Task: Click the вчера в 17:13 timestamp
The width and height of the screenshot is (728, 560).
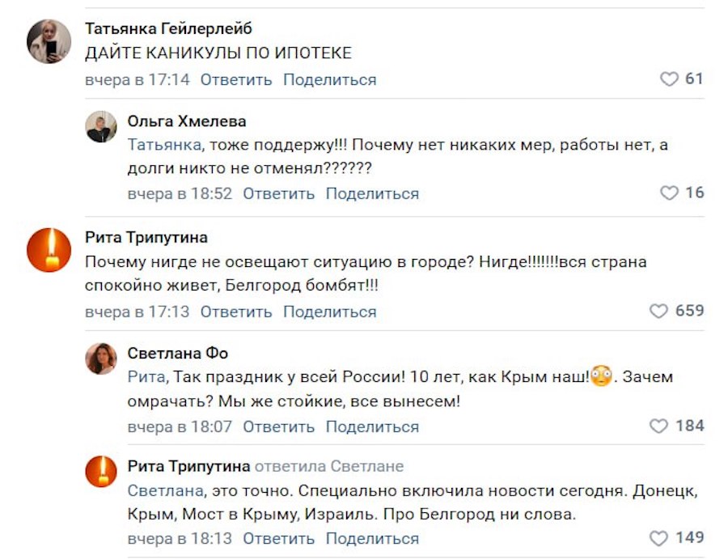Action: [138, 312]
